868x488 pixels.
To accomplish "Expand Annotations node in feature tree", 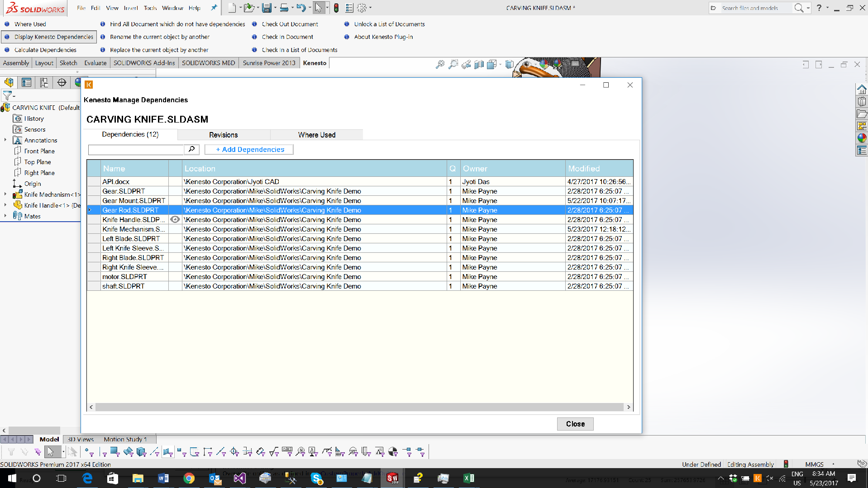I will pos(5,140).
